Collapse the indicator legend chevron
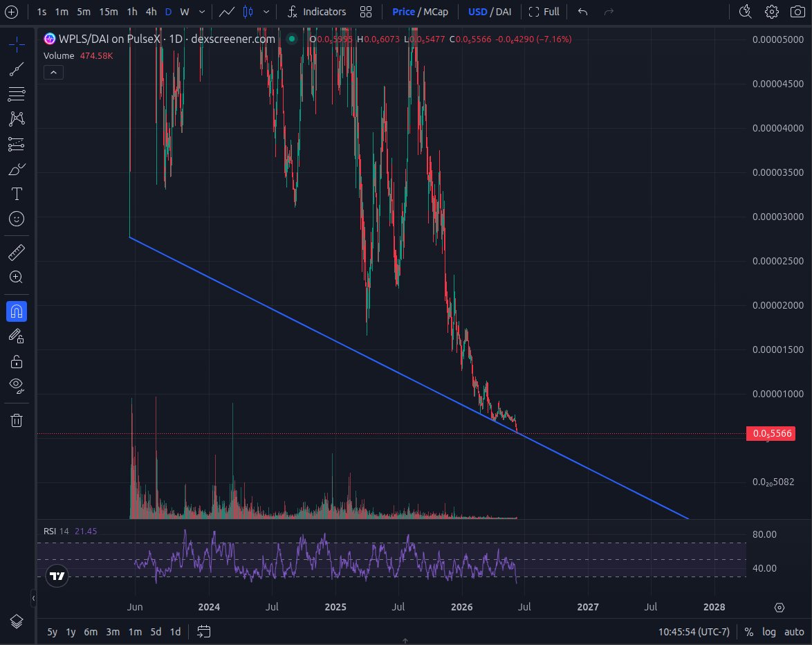 pos(53,73)
